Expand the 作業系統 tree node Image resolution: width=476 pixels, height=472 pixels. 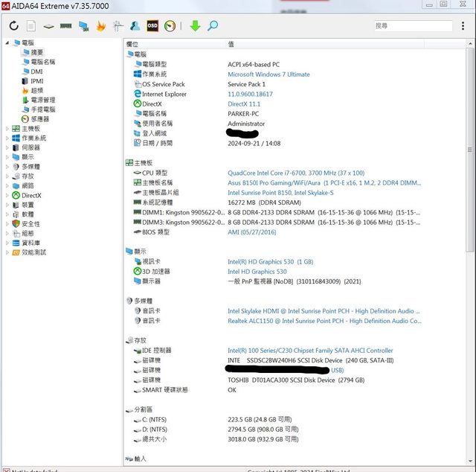(8, 138)
